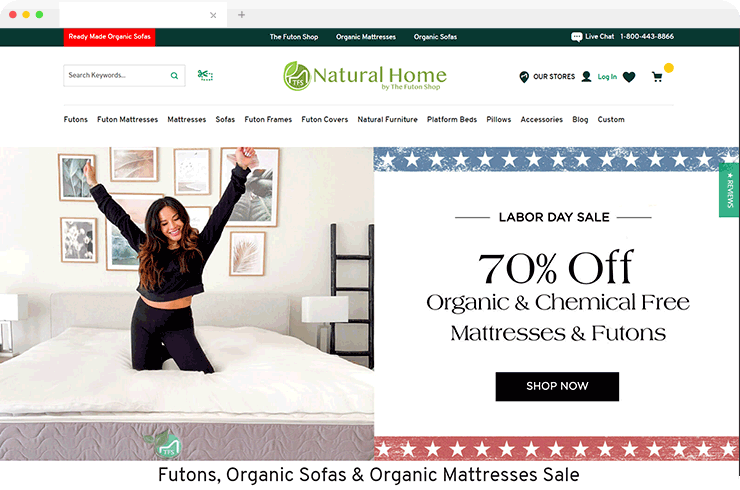
Task: Click the Log In link
Action: tap(607, 77)
